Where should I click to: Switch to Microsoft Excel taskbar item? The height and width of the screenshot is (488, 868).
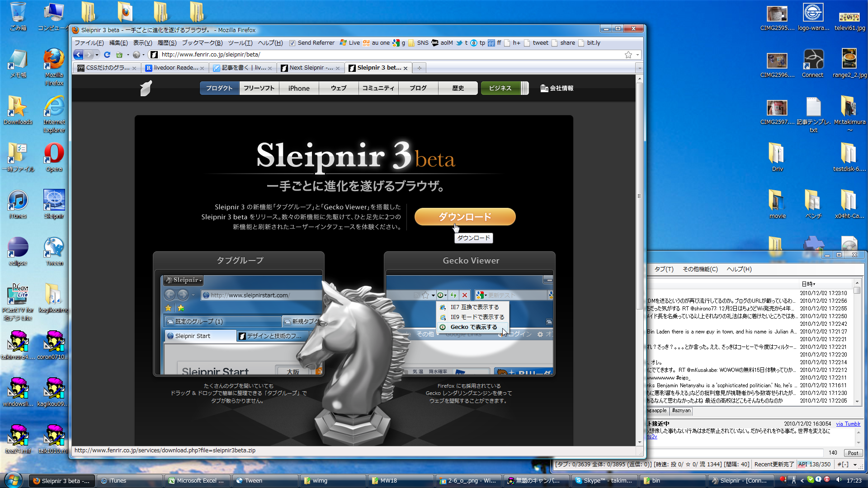[x=198, y=481]
